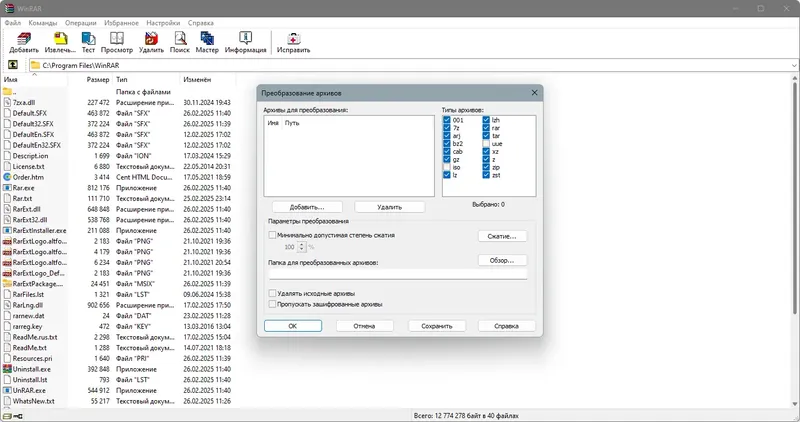This screenshot has height=422, width=800.
Task: Click the Путь column in archives list
Action: click(x=292, y=123)
